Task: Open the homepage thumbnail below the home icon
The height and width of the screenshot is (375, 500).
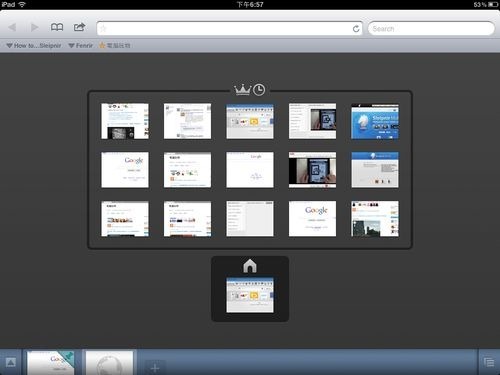Action: [x=250, y=295]
